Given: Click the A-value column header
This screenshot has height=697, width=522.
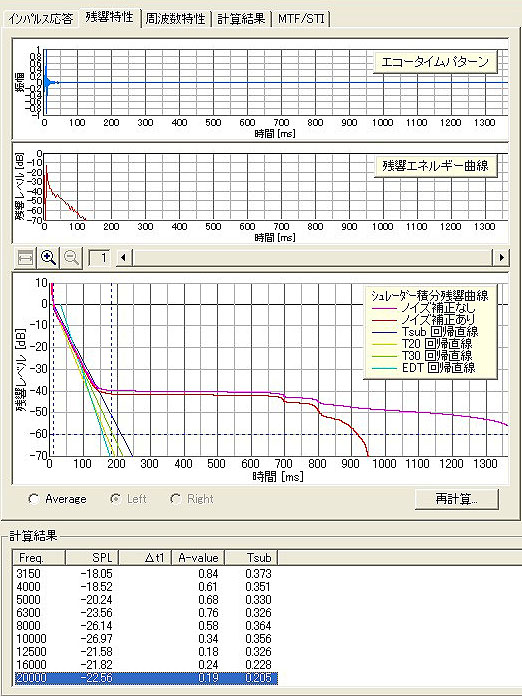Looking at the screenshot, I should (x=198, y=557).
